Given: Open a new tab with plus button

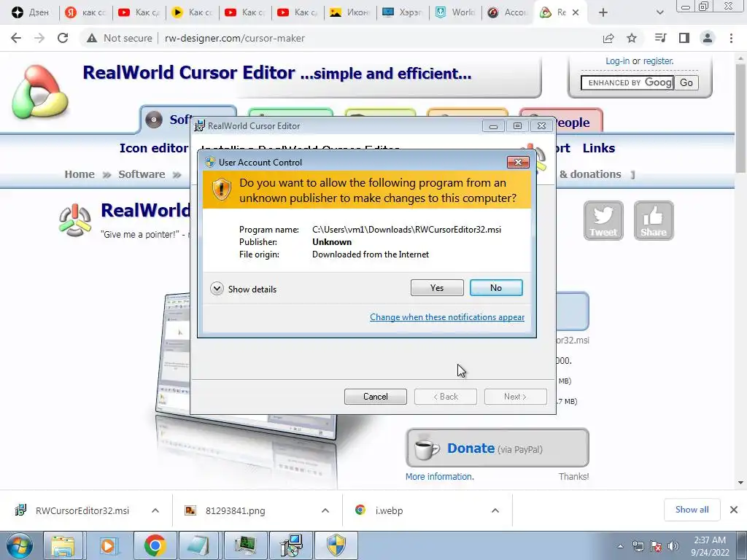Looking at the screenshot, I should tap(603, 12).
